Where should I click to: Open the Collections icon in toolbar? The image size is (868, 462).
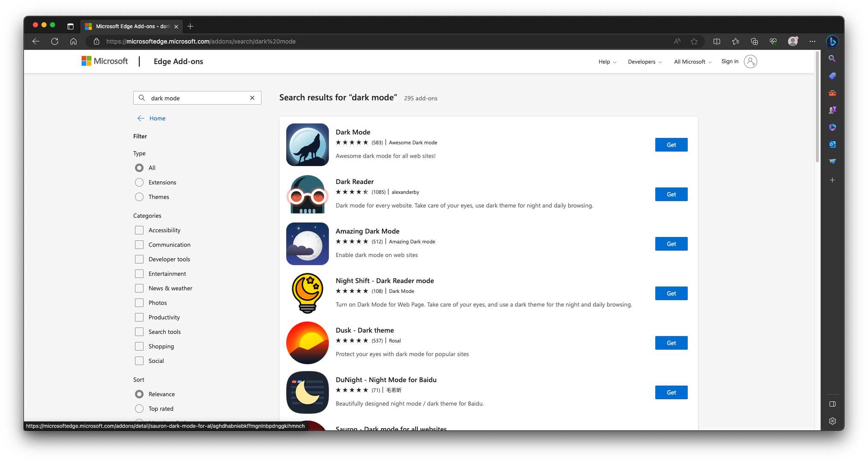754,41
